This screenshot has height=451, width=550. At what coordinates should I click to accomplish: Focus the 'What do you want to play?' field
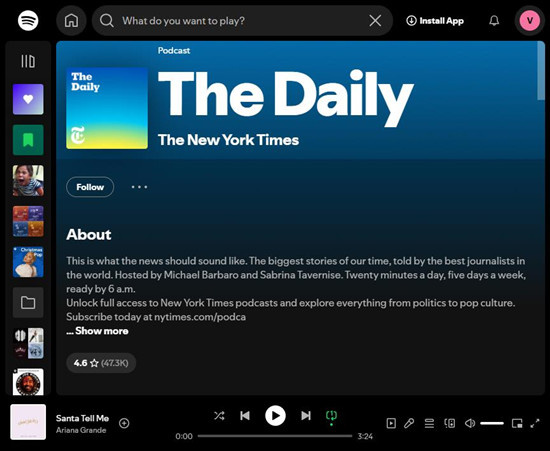(242, 21)
